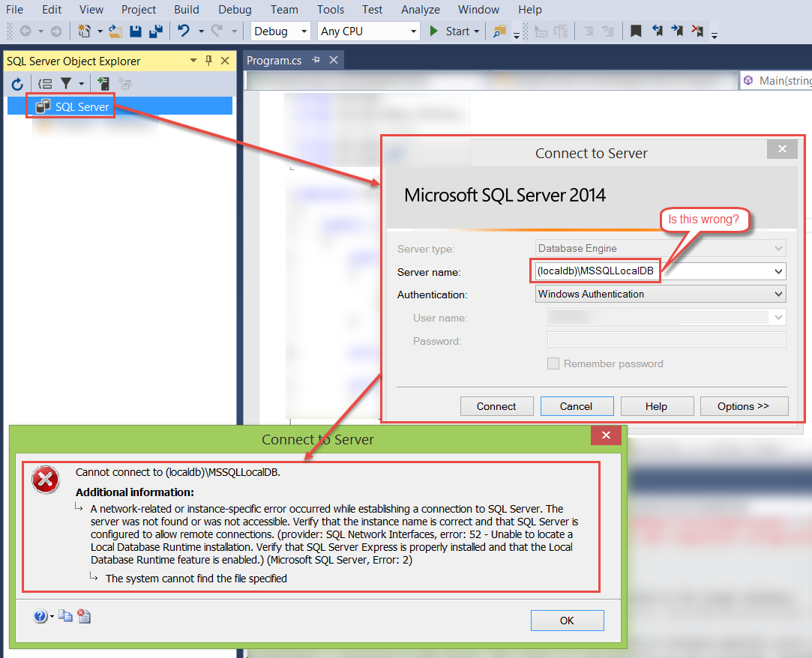Image resolution: width=812 pixels, height=658 pixels.
Task: Pin the SQL Server Object Explorer panel
Action: tap(208, 61)
